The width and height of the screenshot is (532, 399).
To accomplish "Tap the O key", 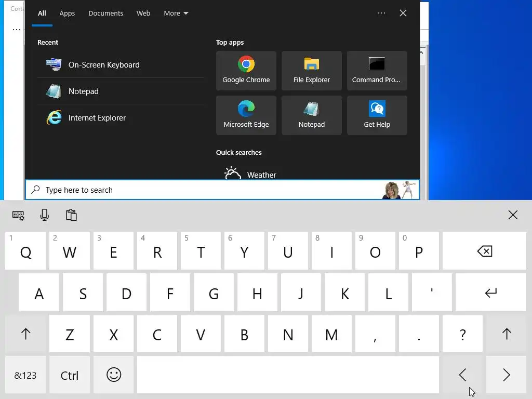I will point(375,251).
